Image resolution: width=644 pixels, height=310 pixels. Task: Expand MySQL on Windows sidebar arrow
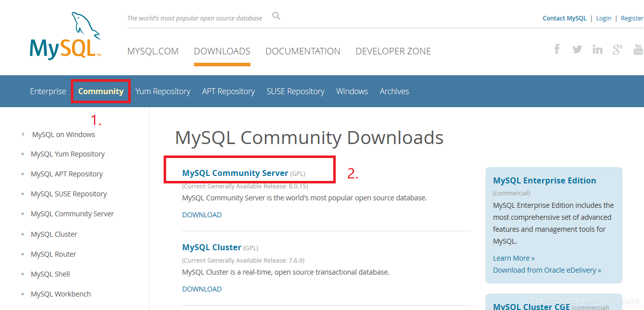23,134
